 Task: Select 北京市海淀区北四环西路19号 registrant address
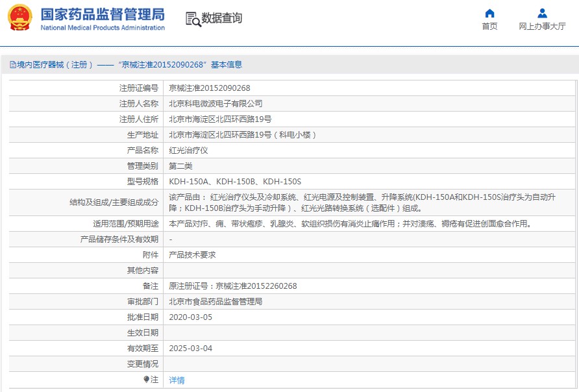click(220, 119)
